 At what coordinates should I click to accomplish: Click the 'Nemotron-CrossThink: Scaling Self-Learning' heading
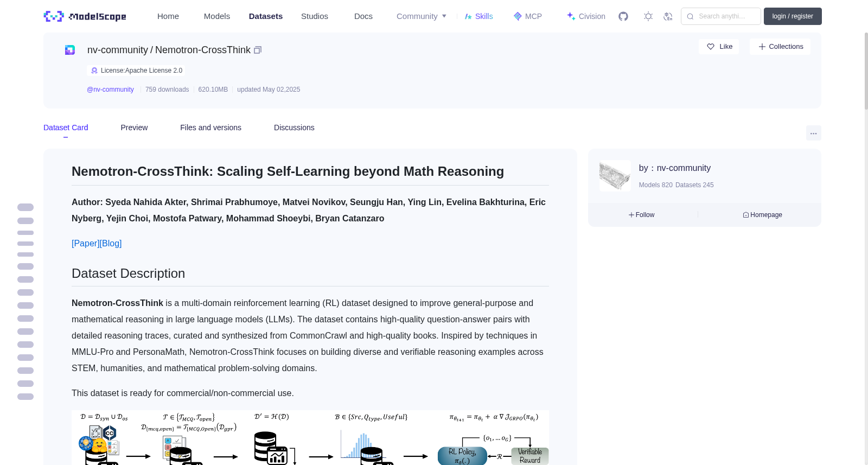[288, 171]
